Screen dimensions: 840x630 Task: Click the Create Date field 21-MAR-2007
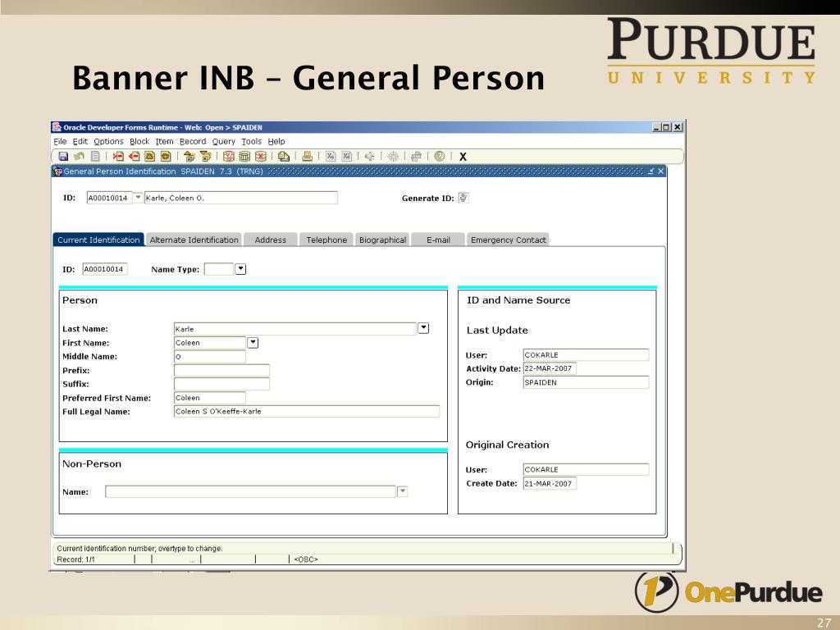(x=550, y=483)
